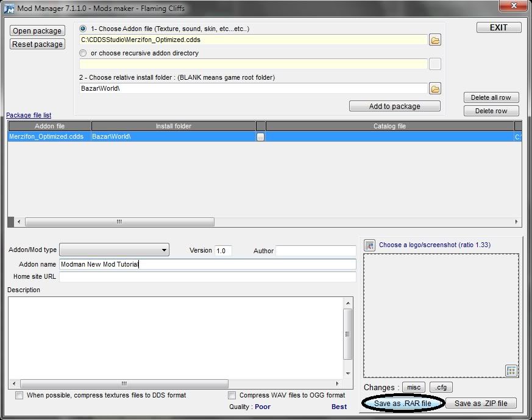Enable Compress WAV files to OGG checkbox
Image resolution: width=532 pixels, height=420 pixels.
232,396
